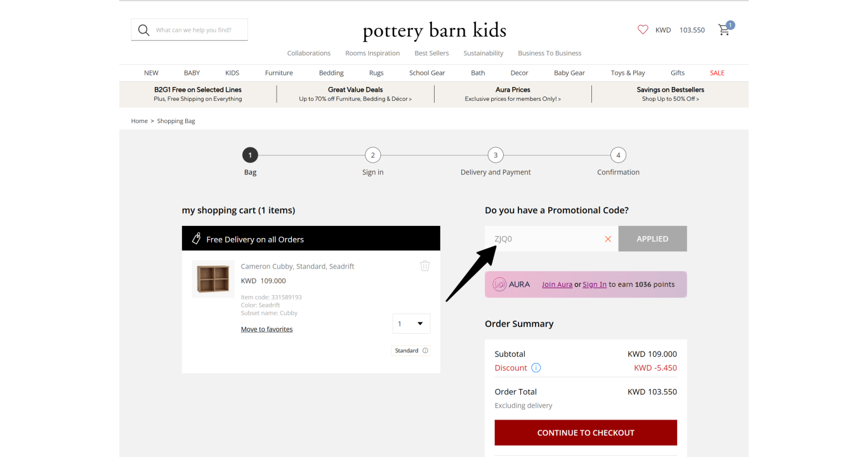Click the Discount info icon
This screenshot has height=457, width=868.
click(536, 368)
